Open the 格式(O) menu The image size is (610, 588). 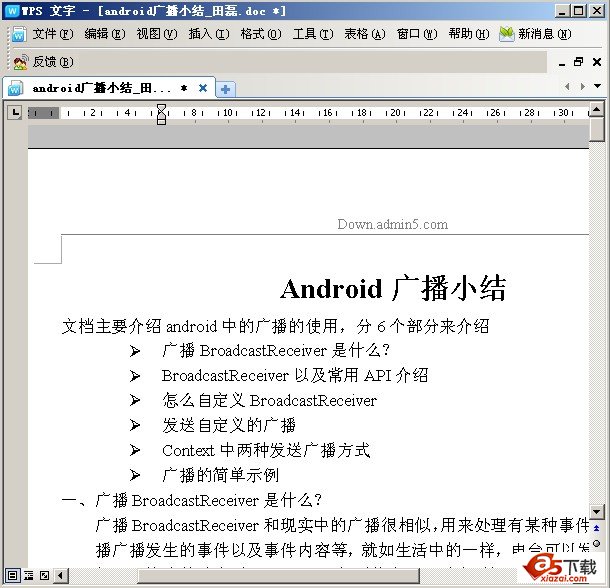(261, 34)
